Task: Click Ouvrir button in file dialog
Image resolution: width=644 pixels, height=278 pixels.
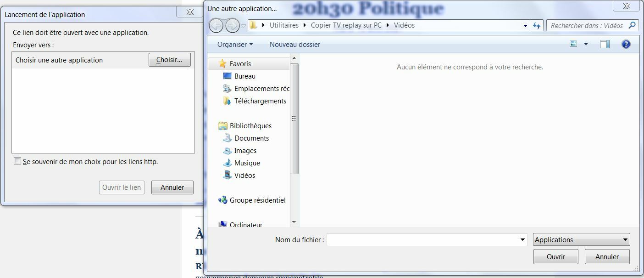Action: tap(556, 256)
